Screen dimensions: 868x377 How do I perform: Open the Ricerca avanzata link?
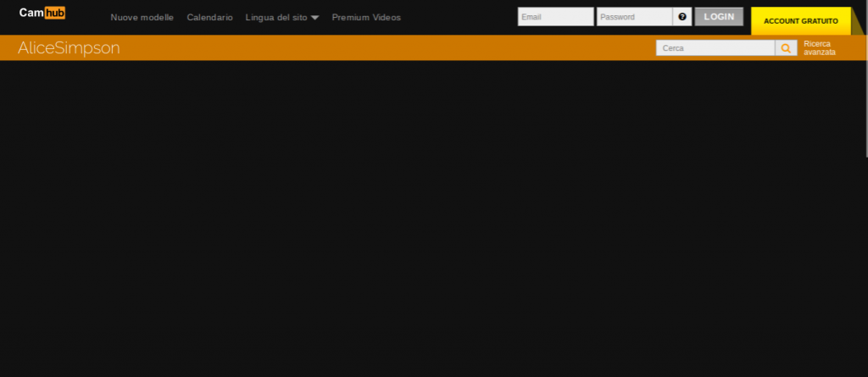coord(819,48)
